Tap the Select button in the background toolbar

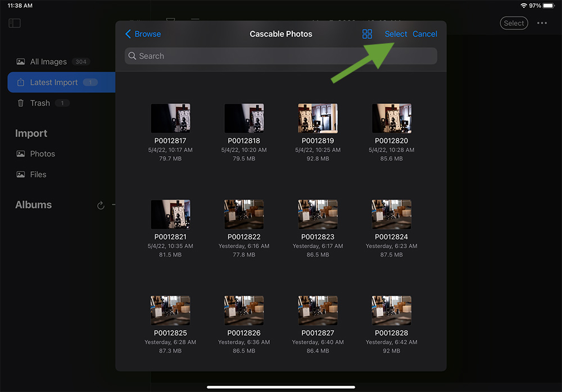514,23
